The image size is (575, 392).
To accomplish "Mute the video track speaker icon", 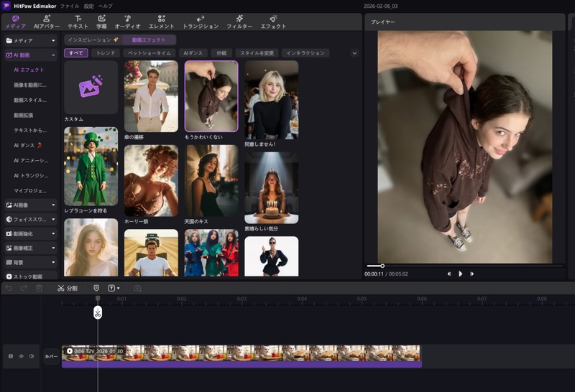I will (x=32, y=356).
